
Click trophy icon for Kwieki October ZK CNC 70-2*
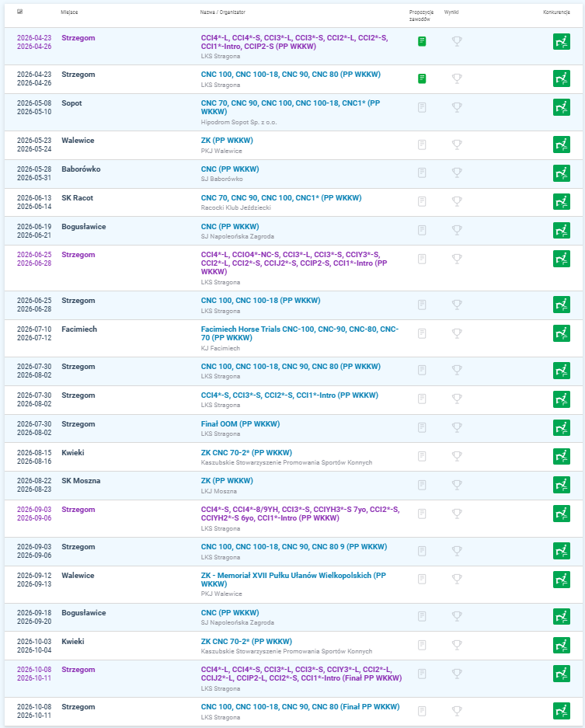457,646
